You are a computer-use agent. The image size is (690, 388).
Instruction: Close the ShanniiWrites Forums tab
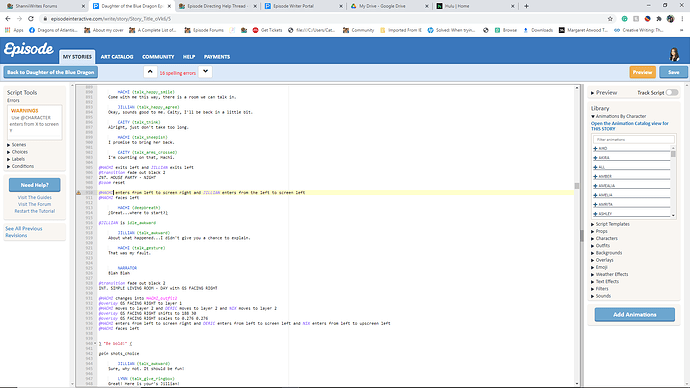click(83, 6)
